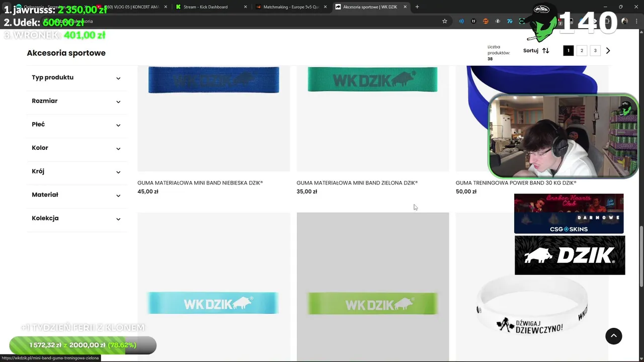Click the Akcesoria sportowe heading
Image resolution: width=644 pixels, height=362 pixels.
pos(66,53)
